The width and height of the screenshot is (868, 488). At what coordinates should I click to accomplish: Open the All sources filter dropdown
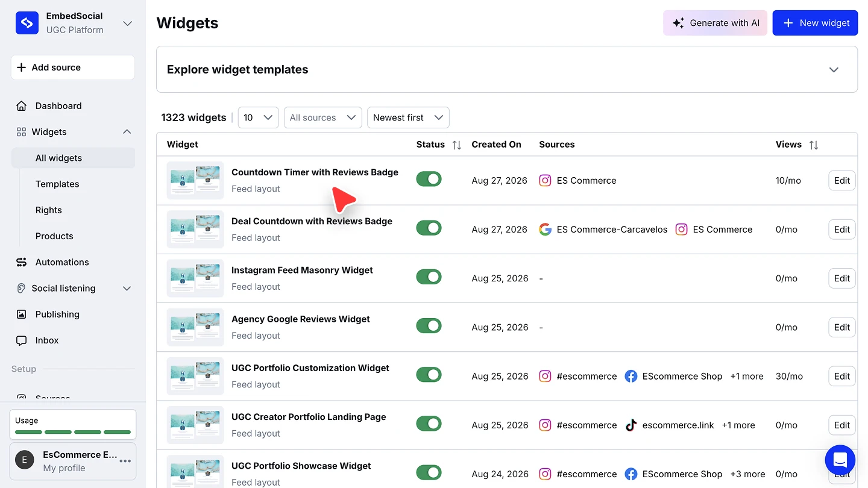323,117
